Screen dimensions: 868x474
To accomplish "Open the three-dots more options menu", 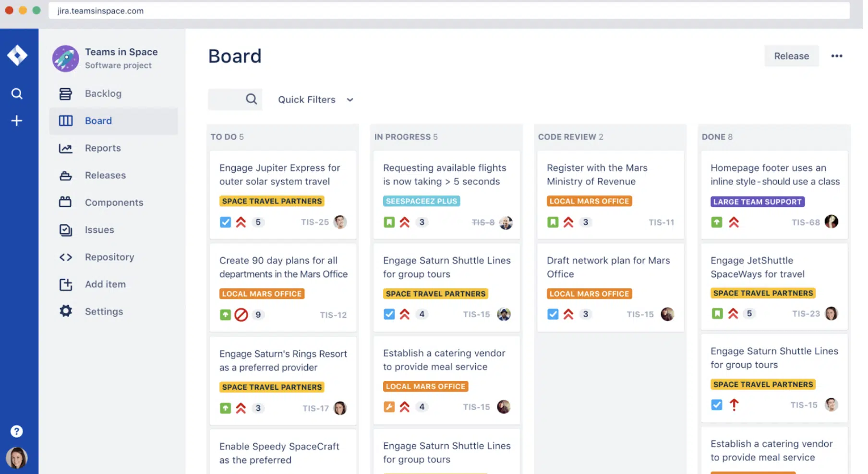I will (x=837, y=56).
